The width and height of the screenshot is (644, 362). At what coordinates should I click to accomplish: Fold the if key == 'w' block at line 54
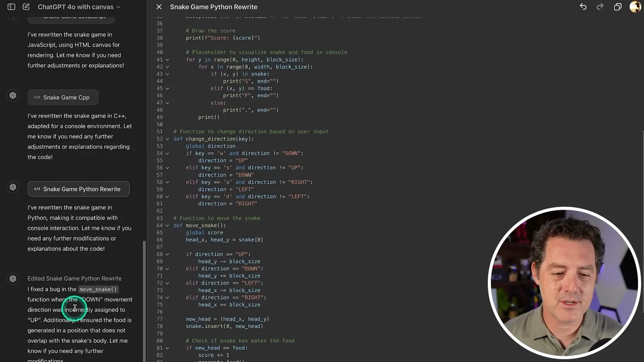pyautogui.click(x=167, y=154)
